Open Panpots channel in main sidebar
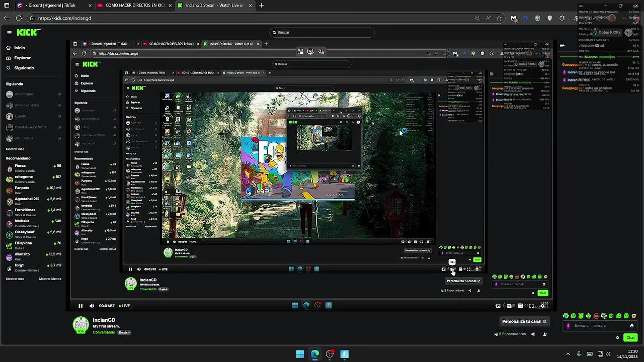This screenshot has height=362, width=644. pos(34,190)
